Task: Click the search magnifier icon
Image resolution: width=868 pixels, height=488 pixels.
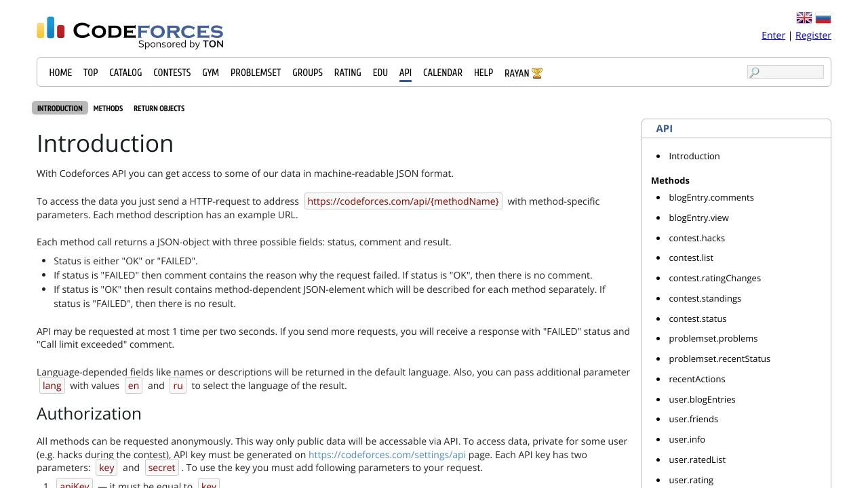Action: (x=754, y=72)
